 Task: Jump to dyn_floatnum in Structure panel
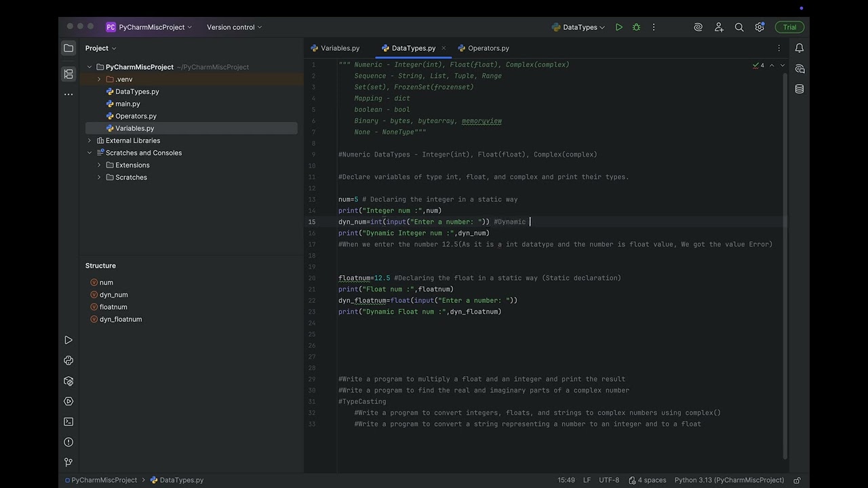coord(116,319)
